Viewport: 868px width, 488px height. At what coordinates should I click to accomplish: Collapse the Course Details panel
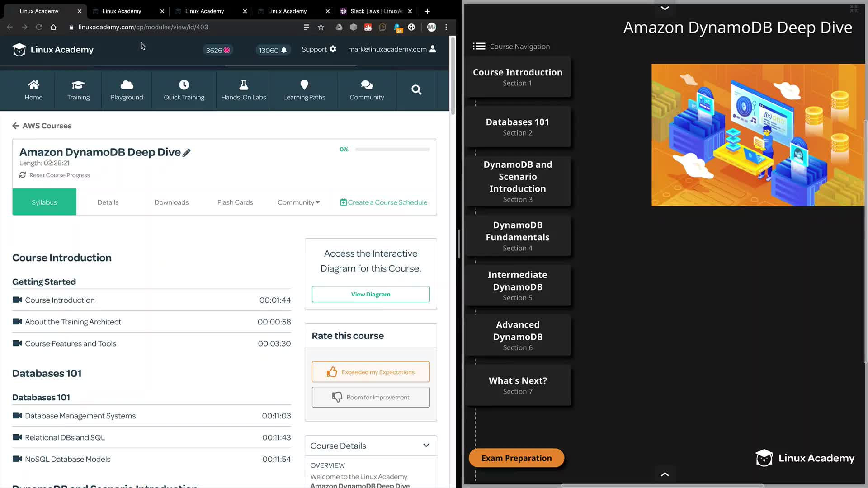[x=425, y=446]
